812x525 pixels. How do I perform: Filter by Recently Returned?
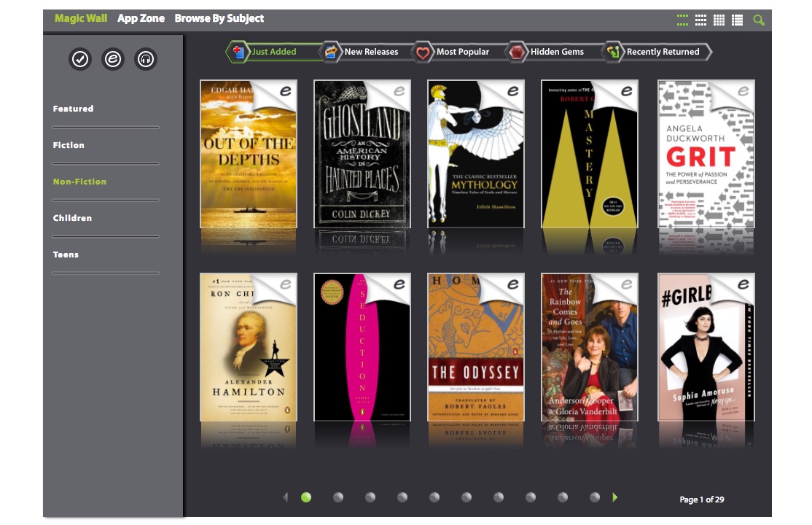tap(663, 52)
